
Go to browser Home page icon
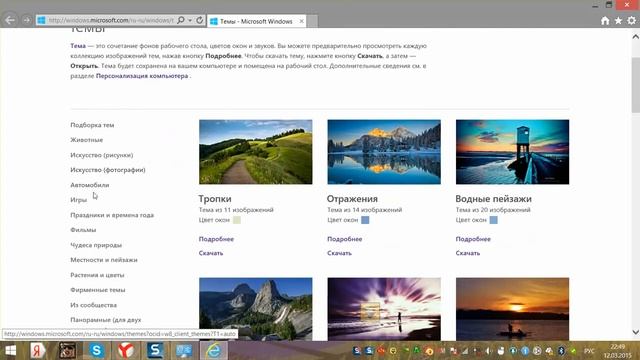(605, 21)
